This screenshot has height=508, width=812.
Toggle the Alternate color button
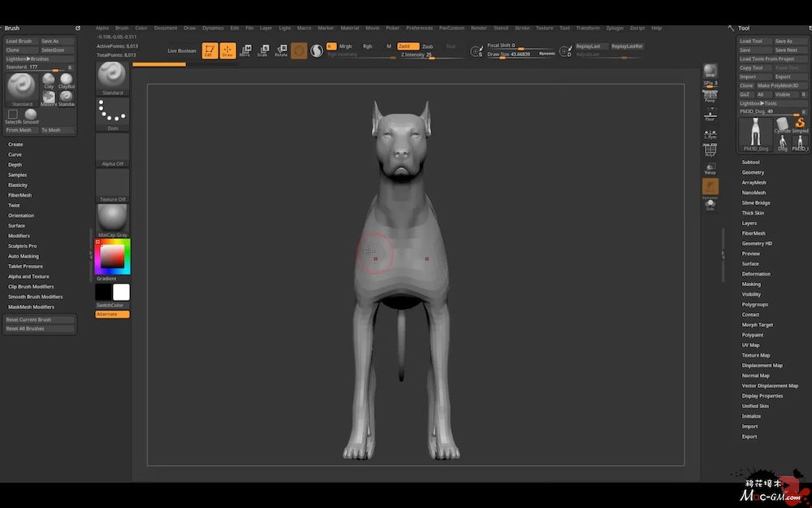coord(112,315)
